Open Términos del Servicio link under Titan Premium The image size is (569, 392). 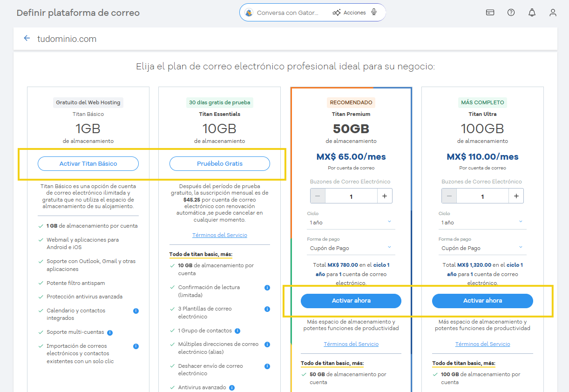pos(351,344)
